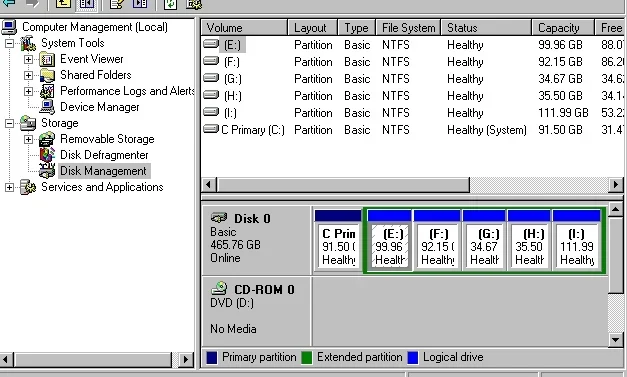Click the Back arrow in the toolbar

tap(9, 3)
